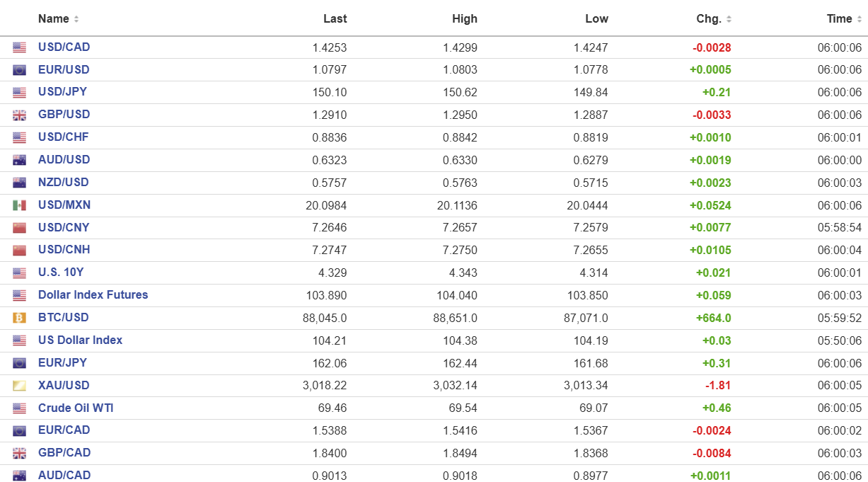Click the Australian flag icon beside AUD/USD
The image size is (868, 482).
tap(19, 160)
